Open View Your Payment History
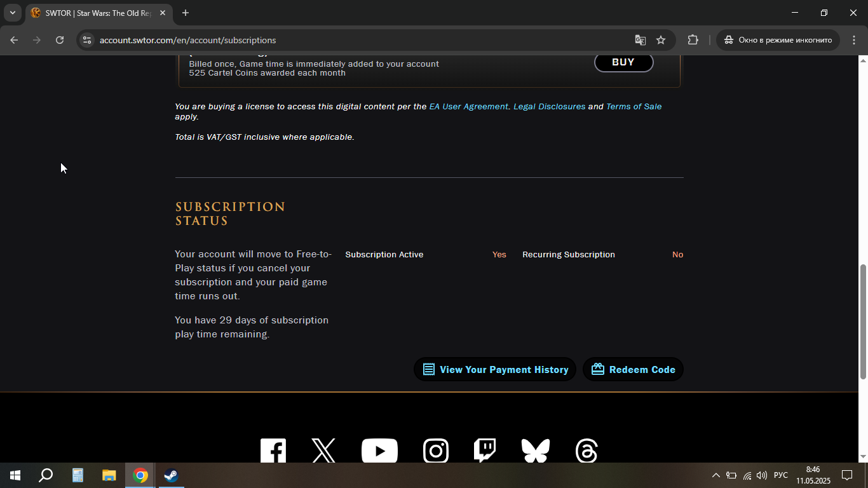The height and width of the screenshot is (488, 868). click(x=495, y=369)
